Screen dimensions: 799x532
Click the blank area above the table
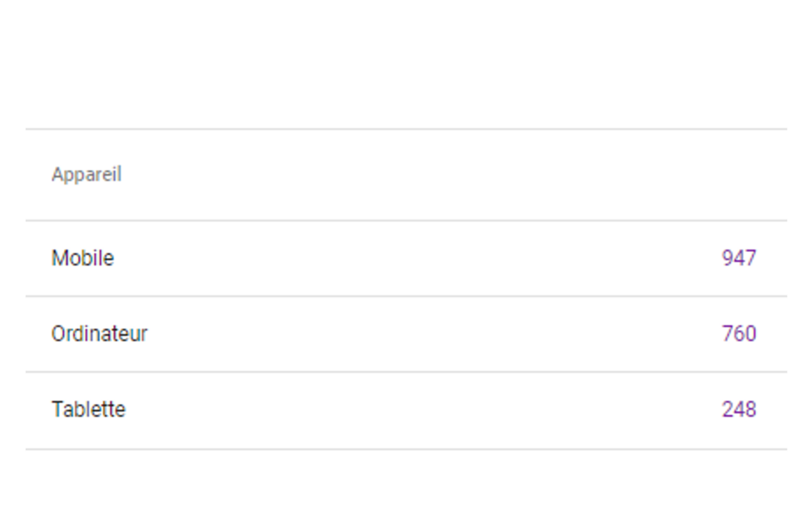(406, 62)
